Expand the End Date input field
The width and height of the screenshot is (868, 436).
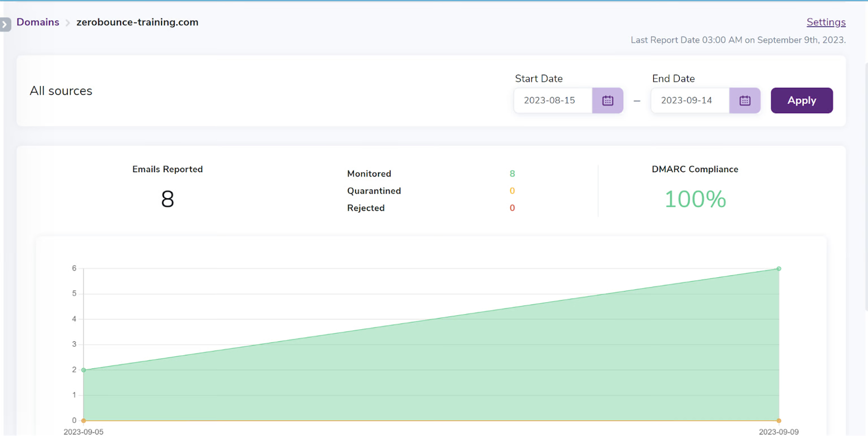[x=689, y=100]
